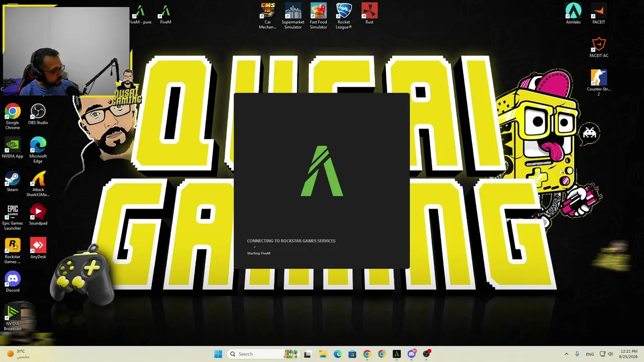Open Discord from the taskbar
The image size is (644, 362).
(x=412, y=354)
